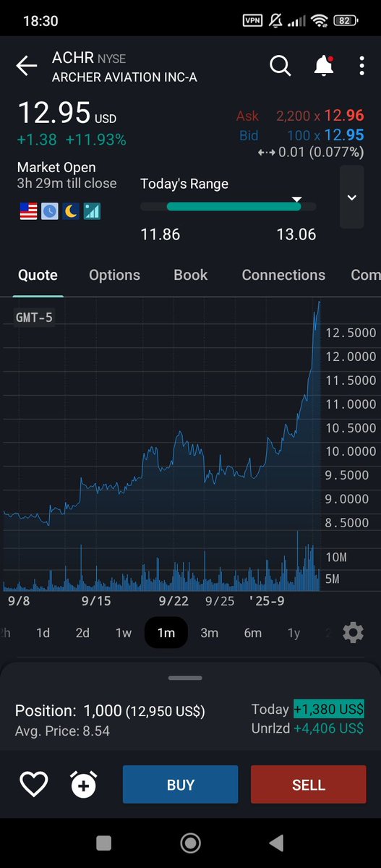381x868 pixels.
Task: Open the search magnifier icon
Action: 280,66
